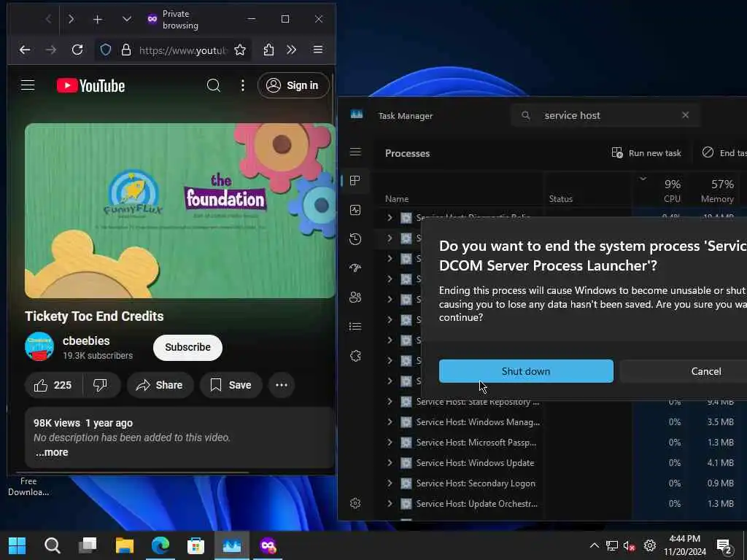747x560 pixels.
Task: Reload the YouTube page
Action: [x=77, y=50]
